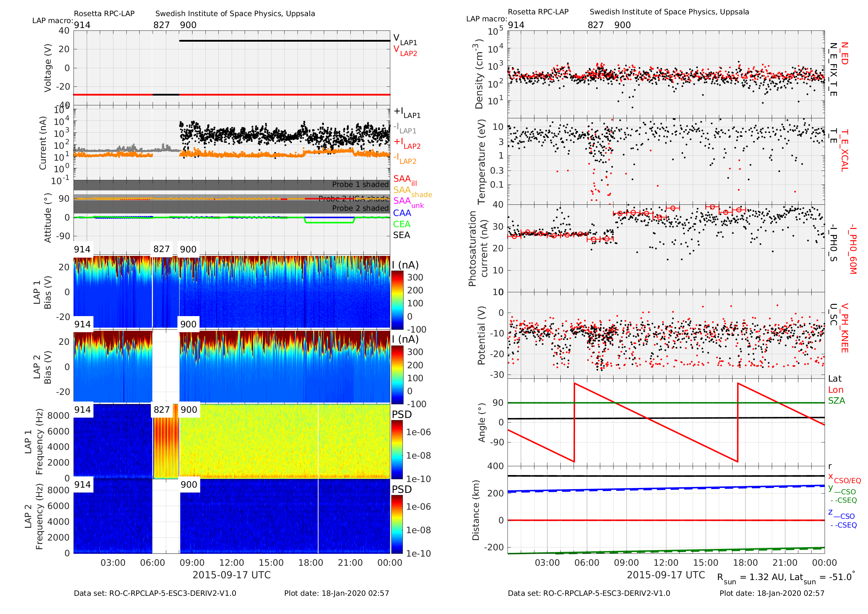Select the SAA_shade legend label
868x614 pixels.
(x=412, y=191)
